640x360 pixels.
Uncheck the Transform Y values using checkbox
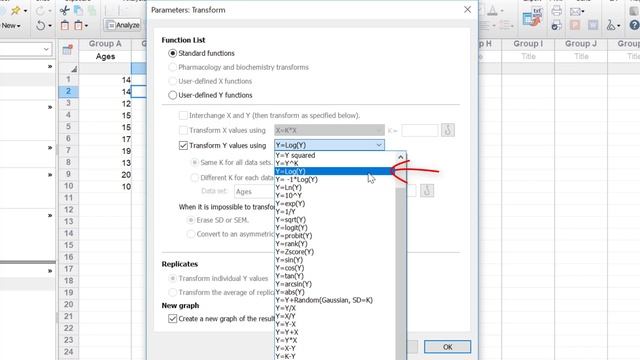point(183,145)
